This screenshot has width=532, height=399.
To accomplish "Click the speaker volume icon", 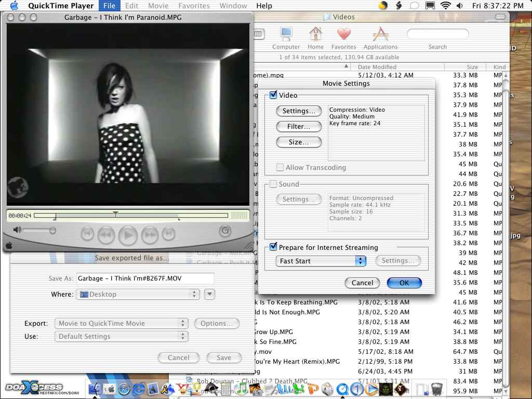I will (17, 230).
